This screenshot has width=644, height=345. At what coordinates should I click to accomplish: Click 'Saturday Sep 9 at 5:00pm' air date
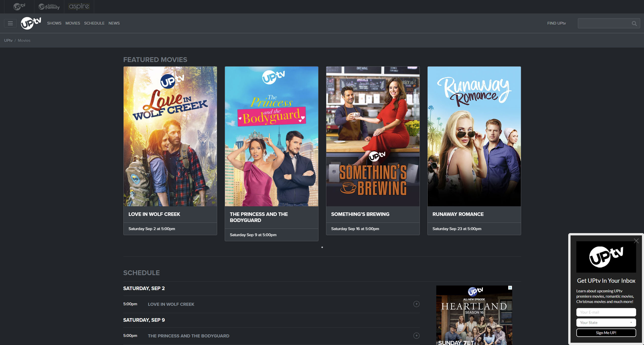pos(253,235)
